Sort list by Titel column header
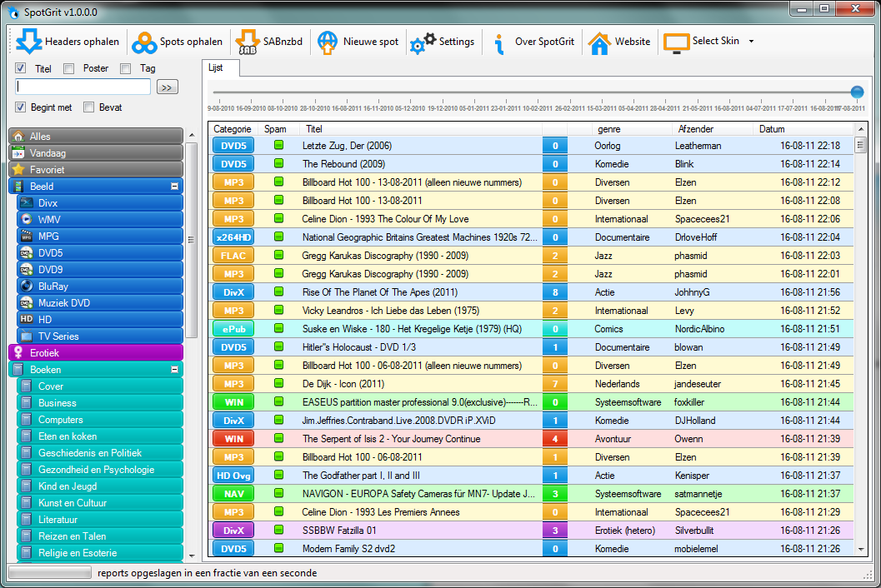 [x=421, y=129]
